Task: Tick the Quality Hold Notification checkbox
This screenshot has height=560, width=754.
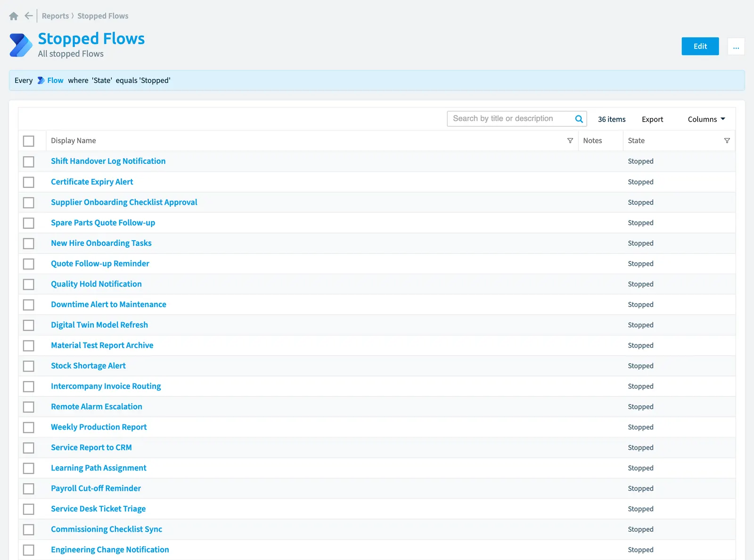Action: coord(29,284)
